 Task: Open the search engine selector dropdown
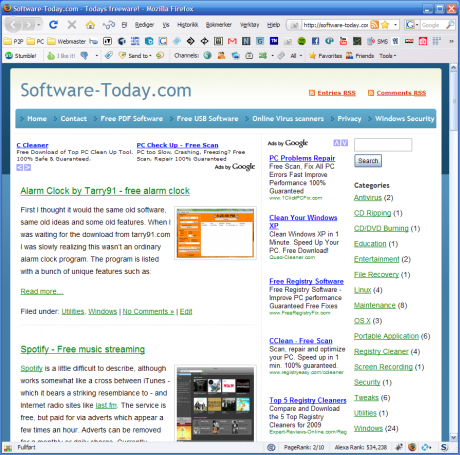pos(417,25)
